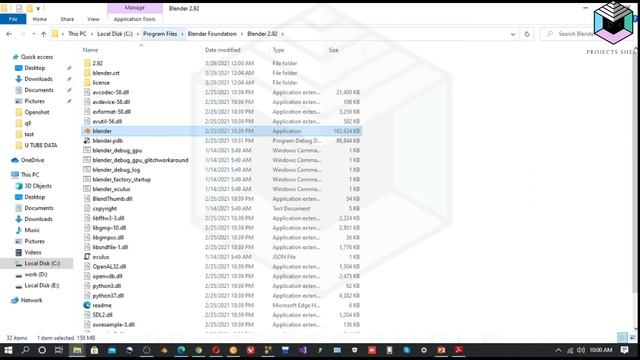Viewport: 640px width, 360px height.
Task: Open the File tab
Action: point(13,19)
